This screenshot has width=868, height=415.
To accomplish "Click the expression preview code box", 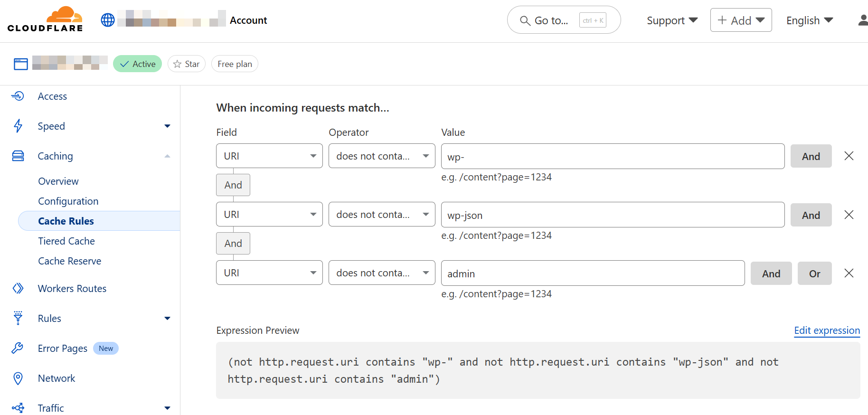I will 538,370.
